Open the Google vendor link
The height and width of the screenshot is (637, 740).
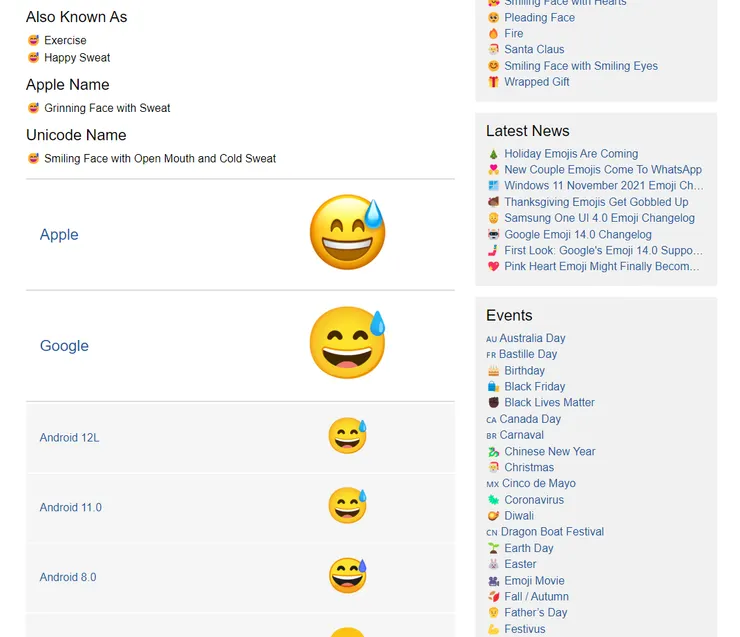(64, 346)
